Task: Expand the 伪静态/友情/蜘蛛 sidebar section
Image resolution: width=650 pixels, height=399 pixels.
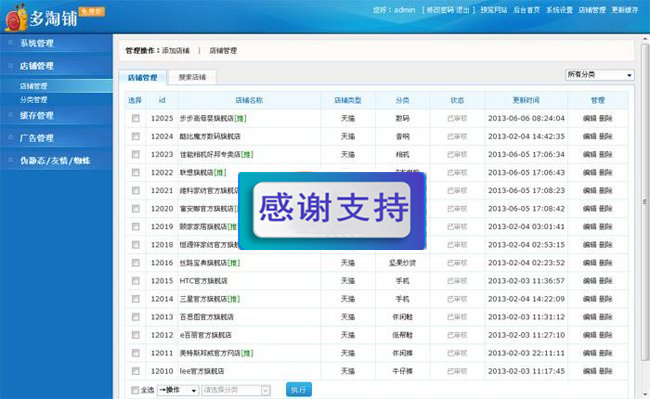Action: [x=56, y=161]
